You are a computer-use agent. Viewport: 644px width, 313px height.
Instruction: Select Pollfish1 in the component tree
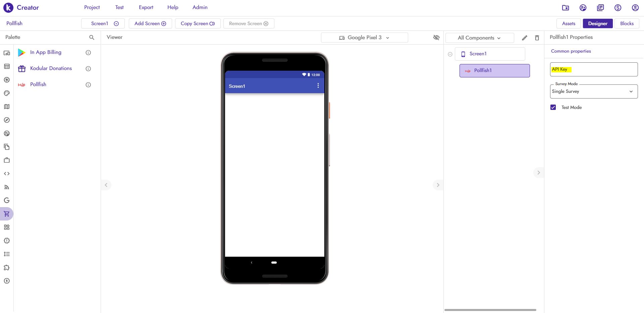[x=494, y=71]
